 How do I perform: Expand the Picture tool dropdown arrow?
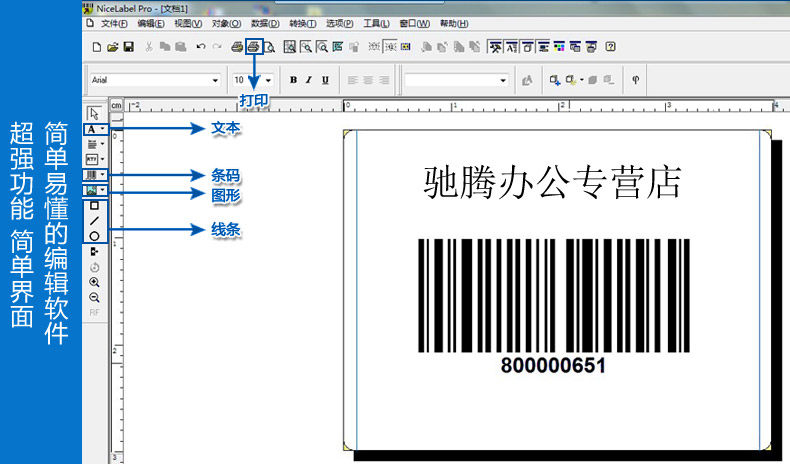tap(103, 190)
